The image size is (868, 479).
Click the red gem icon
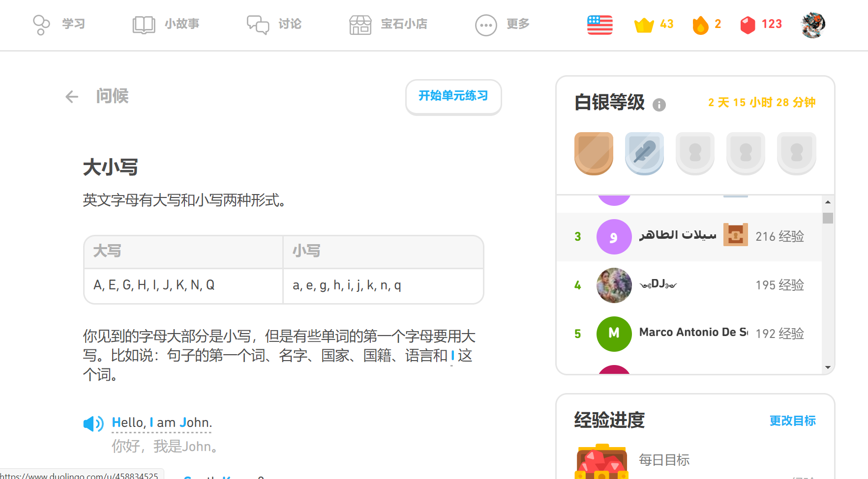pyautogui.click(x=748, y=25)
